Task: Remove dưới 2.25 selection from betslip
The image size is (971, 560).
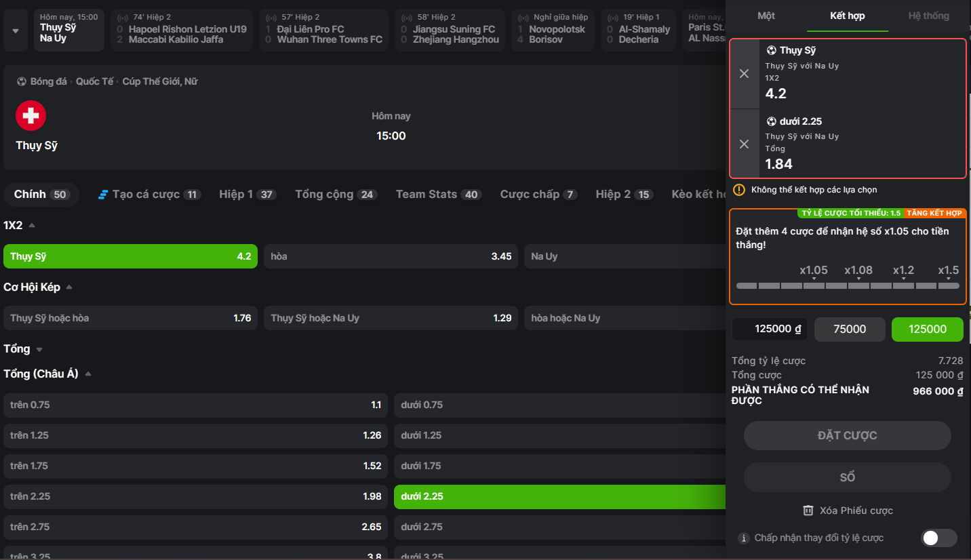Action: click(x=744, y=144)
